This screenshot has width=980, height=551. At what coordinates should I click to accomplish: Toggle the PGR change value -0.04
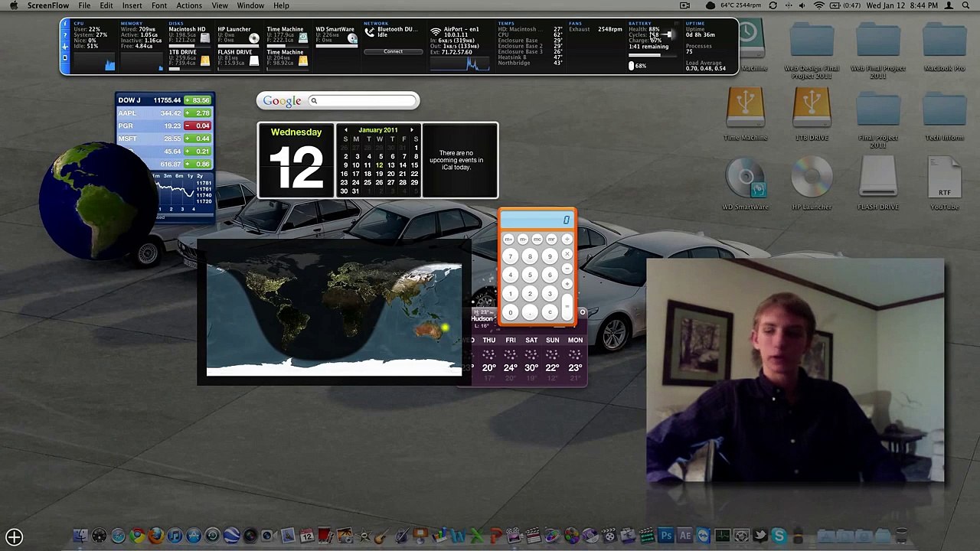(198, 126)
